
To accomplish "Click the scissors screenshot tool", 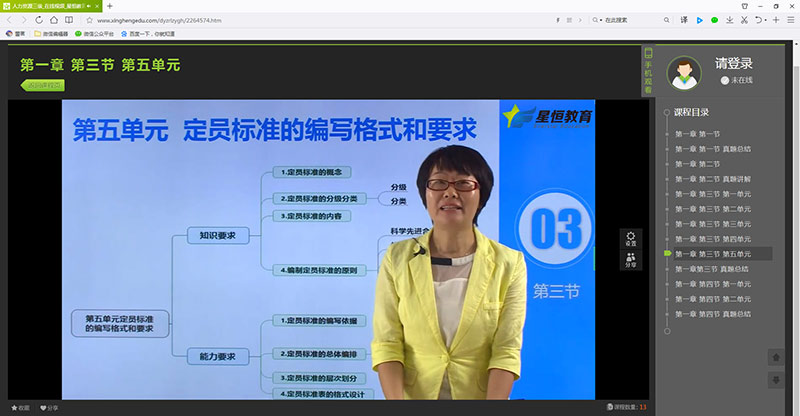I will pyautogui.click(x=744, y=20).
